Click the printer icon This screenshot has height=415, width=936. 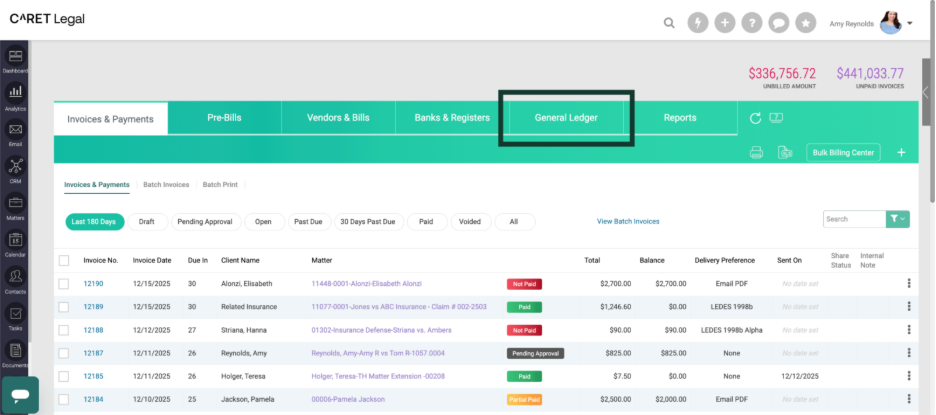pos(756,153)
